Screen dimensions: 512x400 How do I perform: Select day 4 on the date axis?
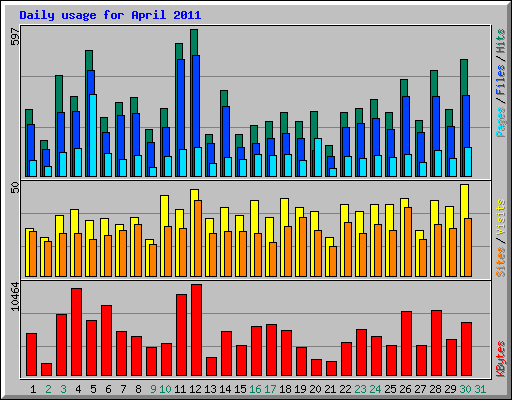click(x=78, y=389)
